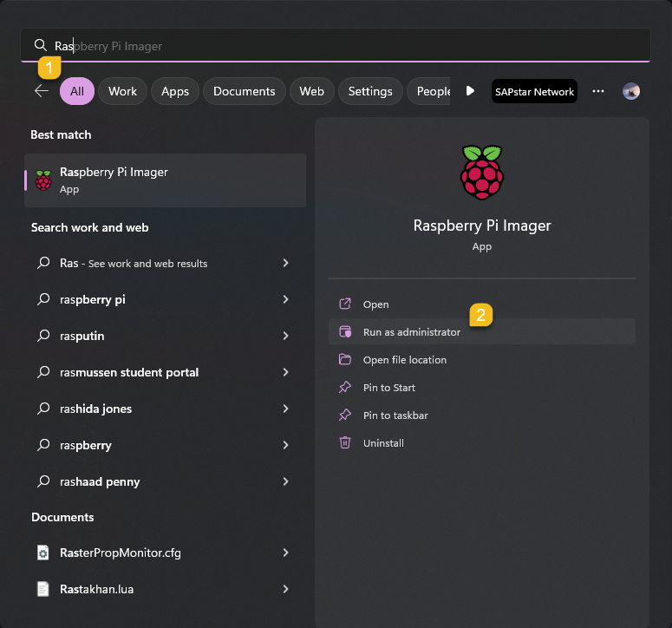
Task: Click the Uninstall trash icon
Action: click(x=345, y=443)
